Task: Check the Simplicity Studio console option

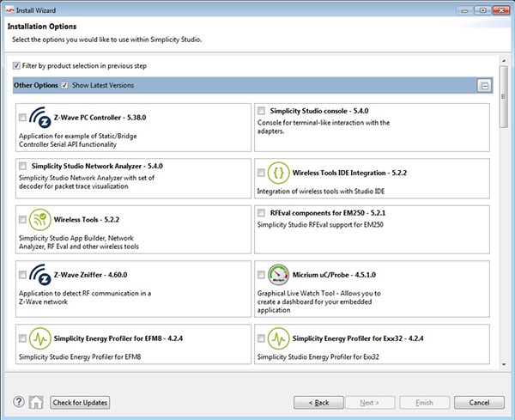Action: coord(261,112)
